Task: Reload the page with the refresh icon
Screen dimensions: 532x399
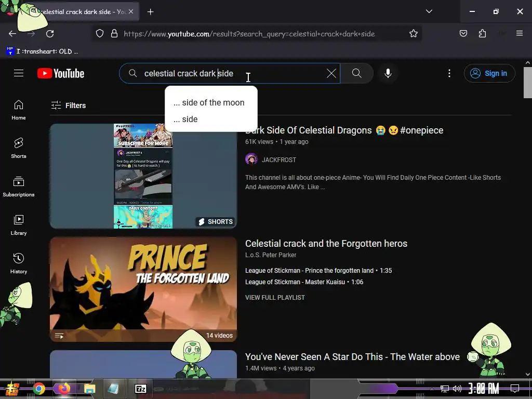Action: pos(50,34)
